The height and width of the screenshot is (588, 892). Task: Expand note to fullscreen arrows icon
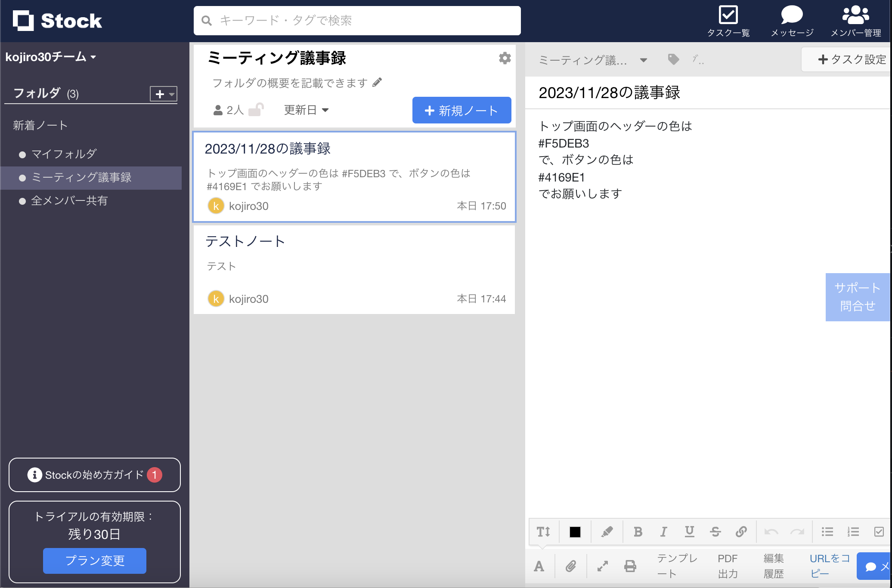click(603, 566)
